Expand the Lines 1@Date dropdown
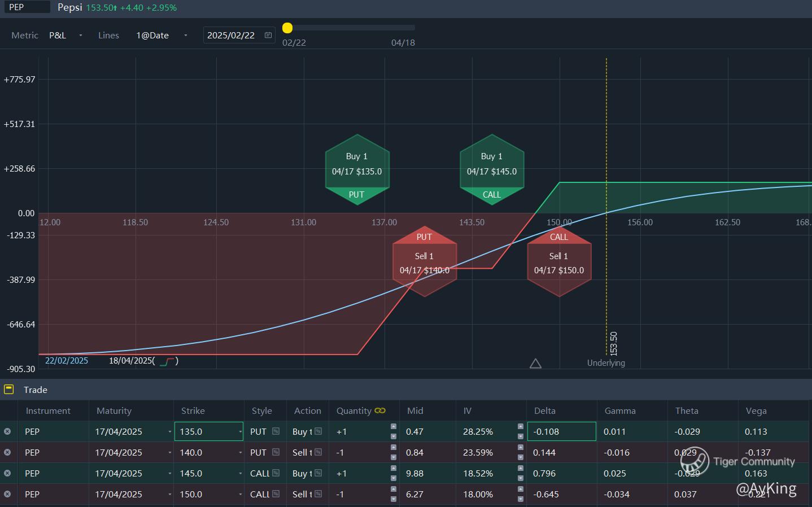This screenshot has height=507, width=812. pyautogui.click(x=186, y=35)
